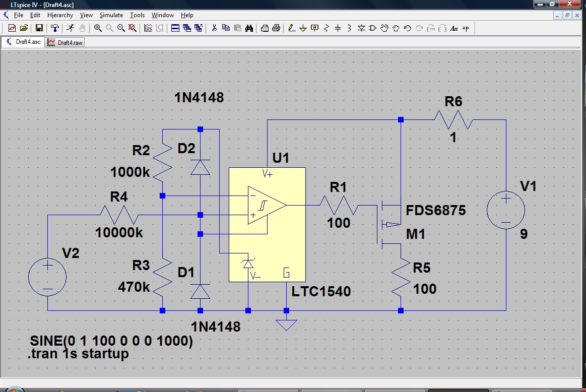Click the V2 voltage source symbol
This screenshot has height=392, width=586.
(x=47, y=277)
